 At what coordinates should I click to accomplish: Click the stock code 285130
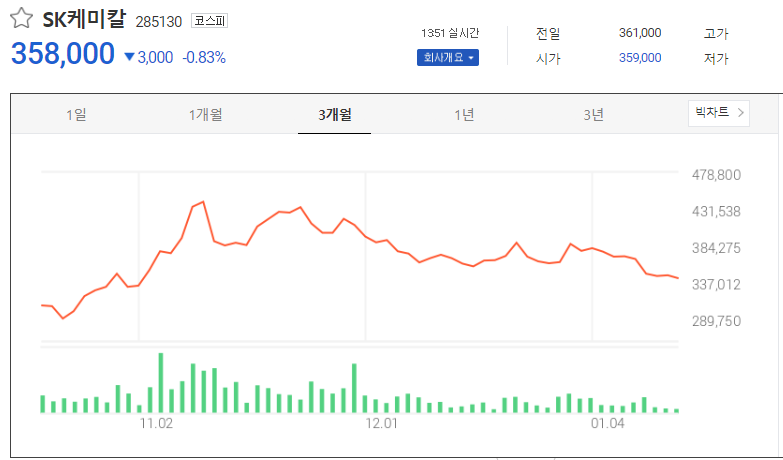click(159, 22)
